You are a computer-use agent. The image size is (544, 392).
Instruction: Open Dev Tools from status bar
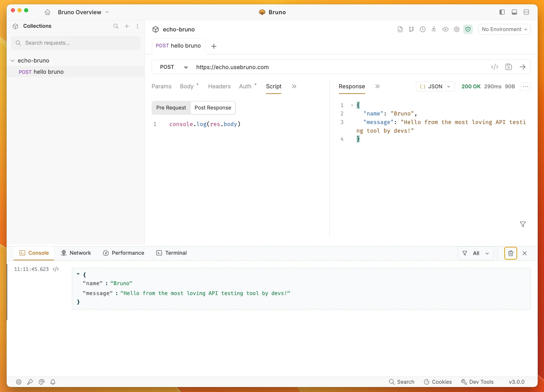(x=477, y=382)
